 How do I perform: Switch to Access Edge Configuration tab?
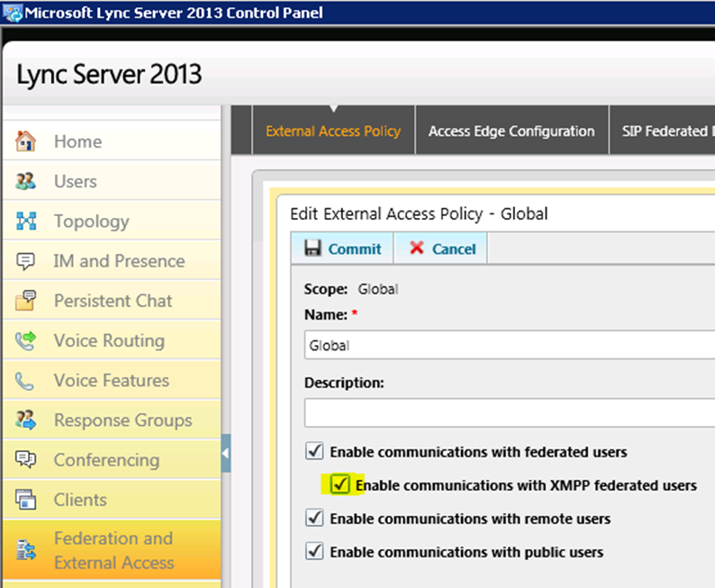[511, 131]
